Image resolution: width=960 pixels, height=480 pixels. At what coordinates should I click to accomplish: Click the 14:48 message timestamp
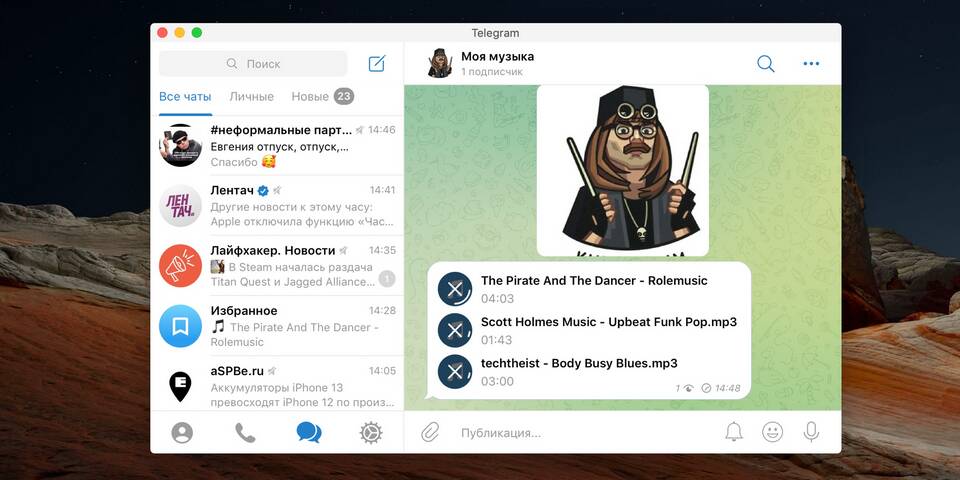727,388
